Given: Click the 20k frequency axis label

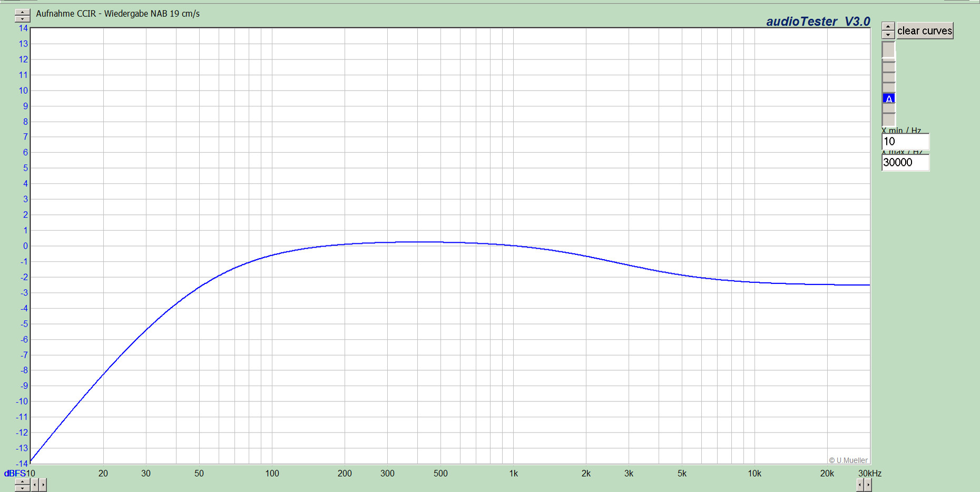Looking at the screenshot, I should (827, 473).
